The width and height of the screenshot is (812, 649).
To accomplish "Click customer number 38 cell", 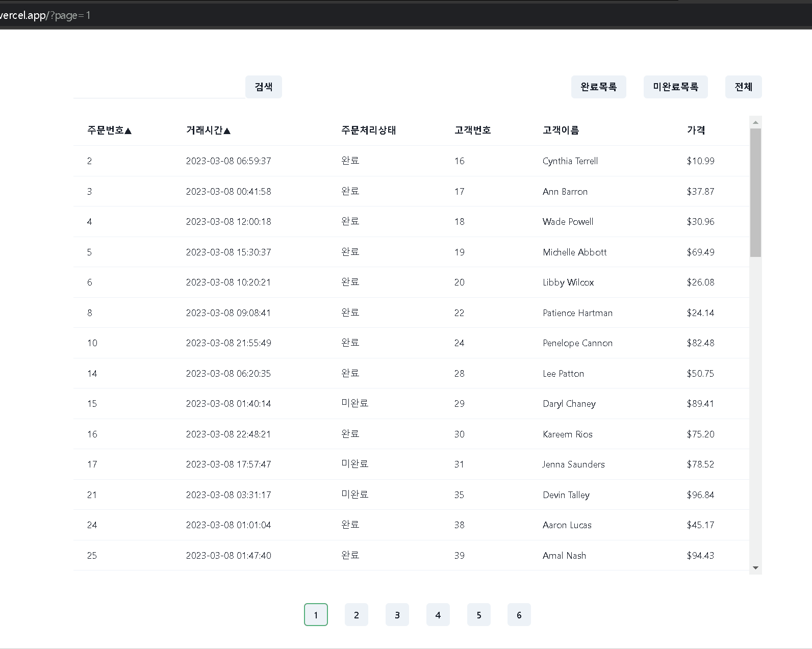I will [459, 525].
